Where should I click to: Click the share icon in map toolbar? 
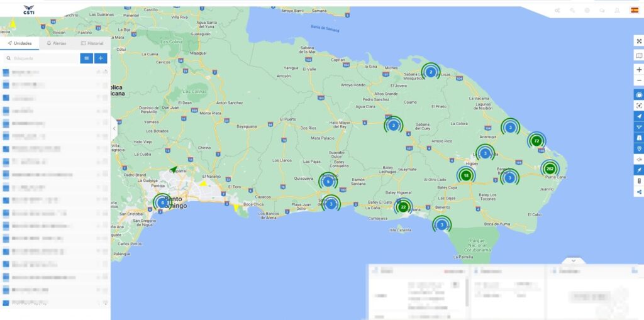(639, 192)
